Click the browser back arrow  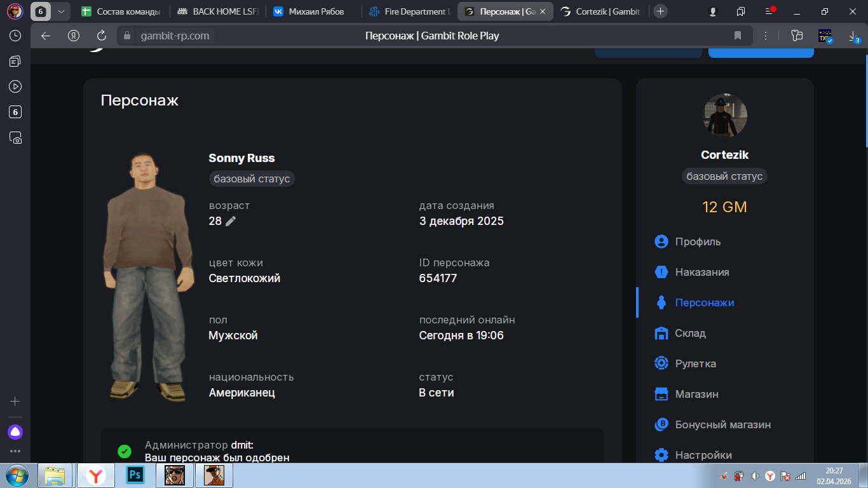click(x=46, y=36)
